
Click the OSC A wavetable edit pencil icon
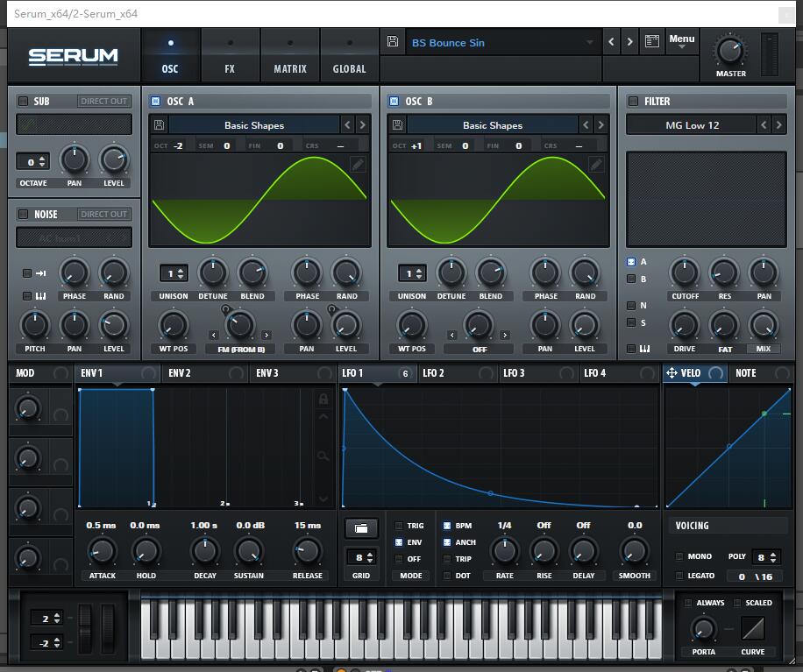358,165
